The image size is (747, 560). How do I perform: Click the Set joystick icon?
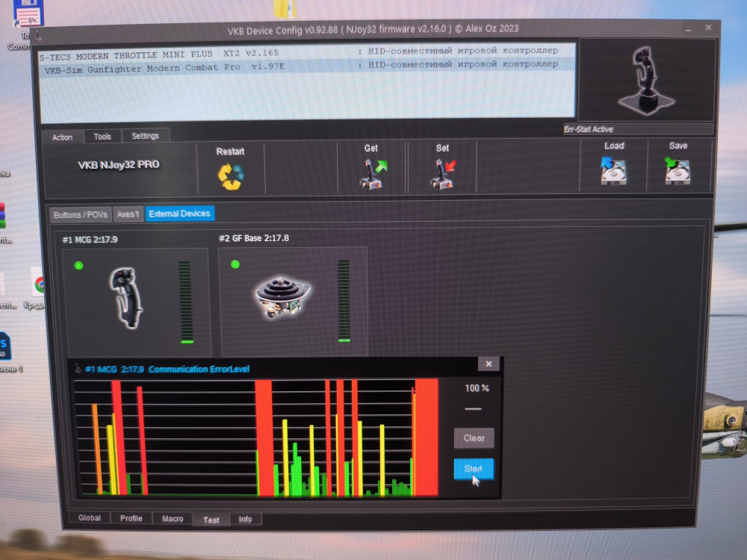[x=442, y=174]
